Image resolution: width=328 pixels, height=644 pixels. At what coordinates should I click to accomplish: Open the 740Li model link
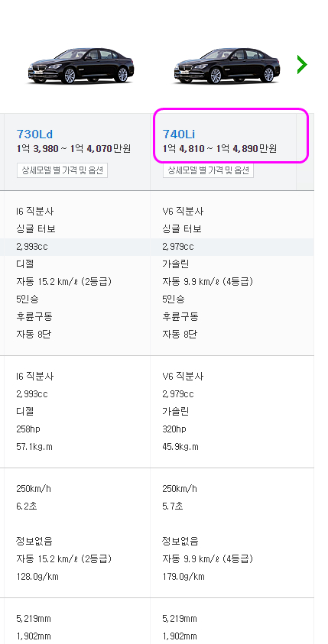(179, 134)
